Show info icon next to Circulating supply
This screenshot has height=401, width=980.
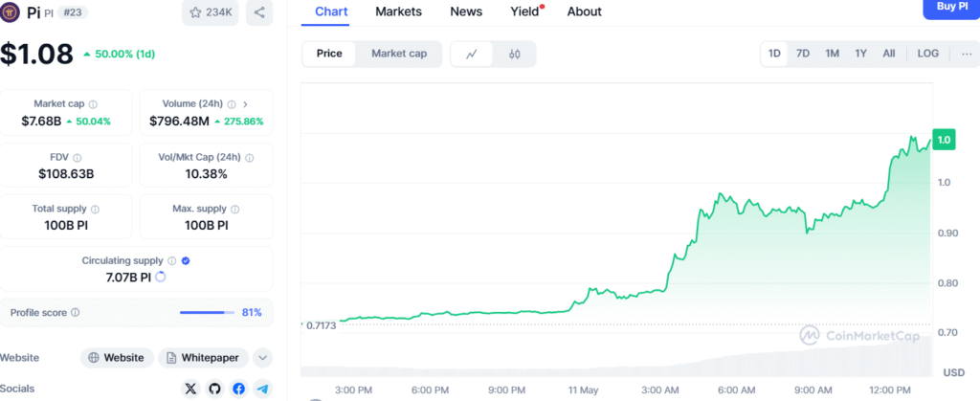tap(172, 261)
